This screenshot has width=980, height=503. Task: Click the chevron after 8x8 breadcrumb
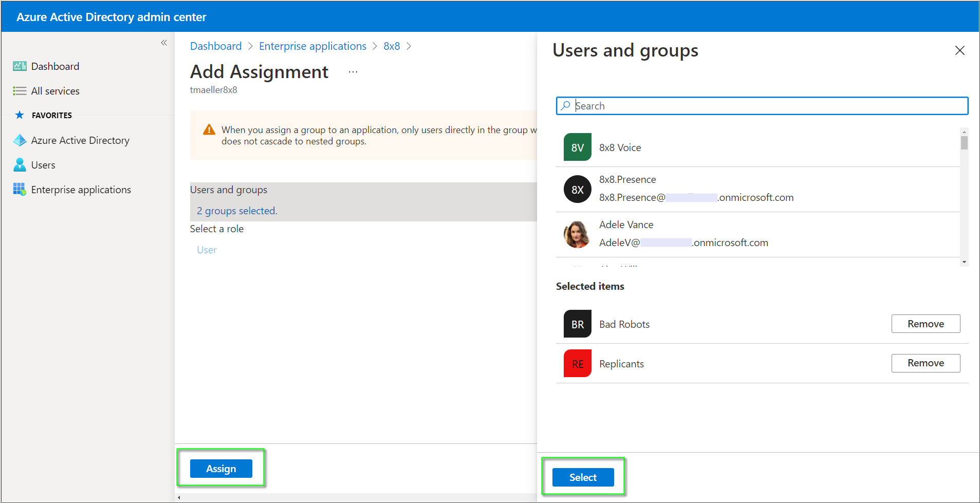click(409, 46)
